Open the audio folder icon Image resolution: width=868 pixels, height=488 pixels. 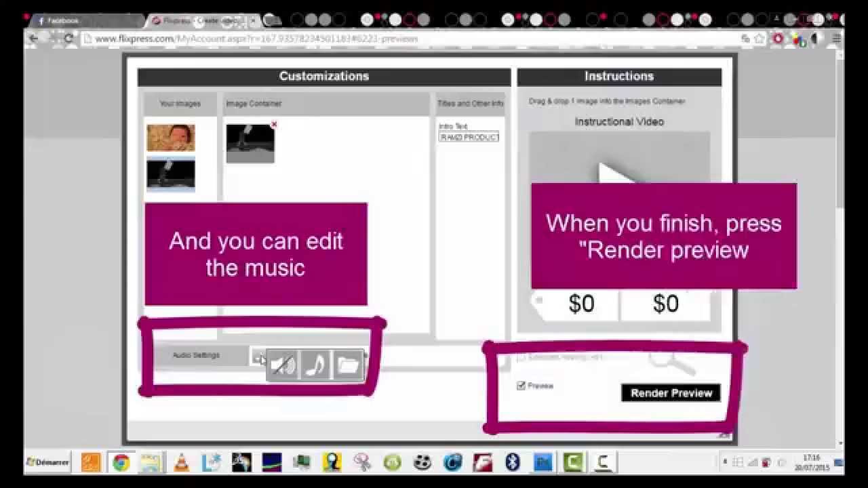(x=348, y=366)
